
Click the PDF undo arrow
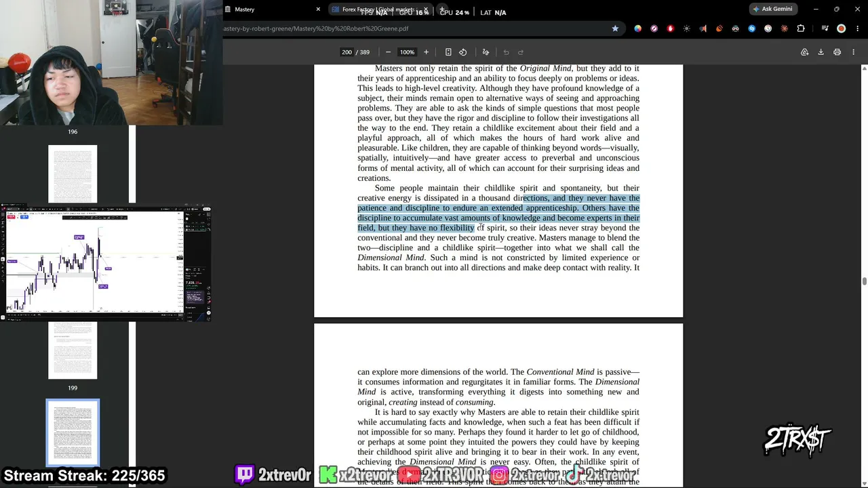(506, 52)
